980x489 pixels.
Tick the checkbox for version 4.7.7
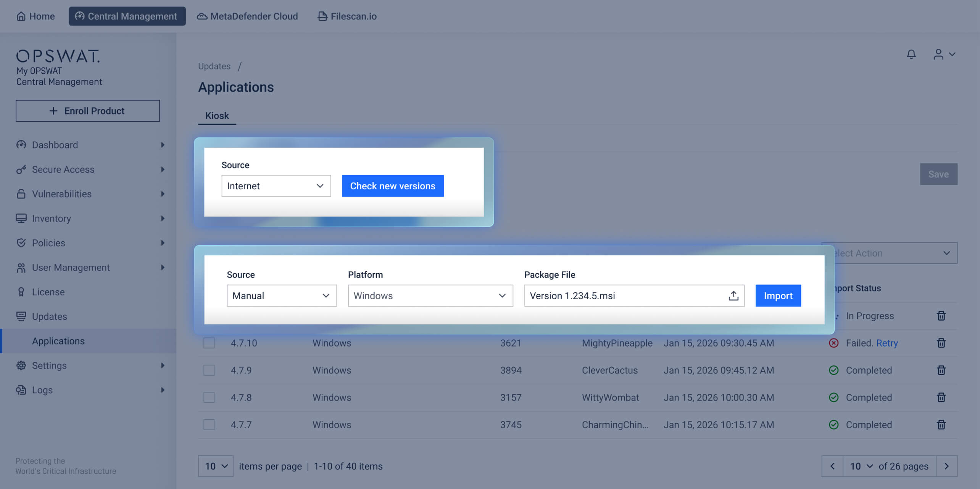[x=209, y=425]
